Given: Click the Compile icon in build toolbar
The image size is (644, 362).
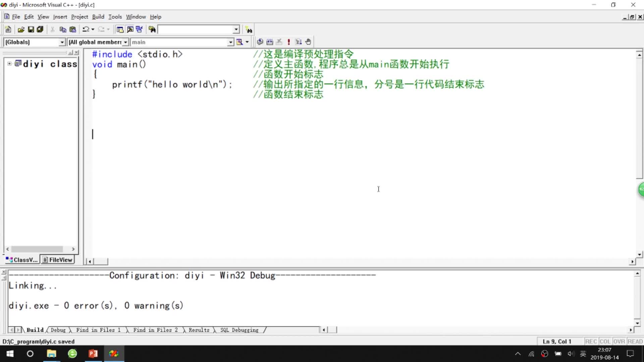Looking at the screenshot, I should point(260,42).
